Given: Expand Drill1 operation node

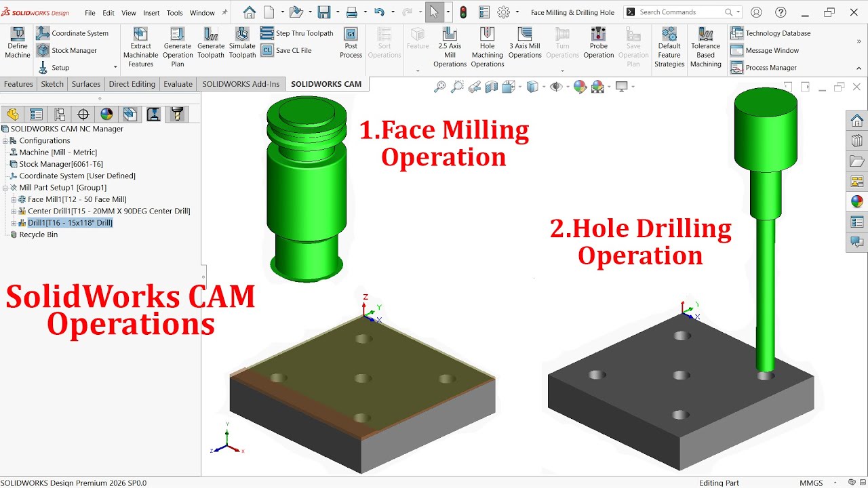Looking at the screenshot, I should coord(14,223).
